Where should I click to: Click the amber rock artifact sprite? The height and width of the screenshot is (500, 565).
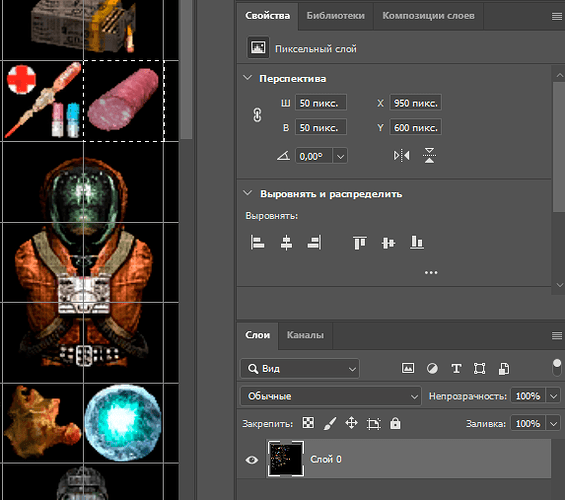(42, 421)
